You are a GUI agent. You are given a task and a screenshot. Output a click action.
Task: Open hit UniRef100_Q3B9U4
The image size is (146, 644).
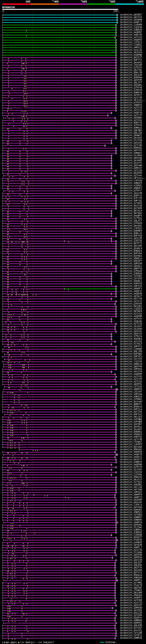(x=131, y=30)
